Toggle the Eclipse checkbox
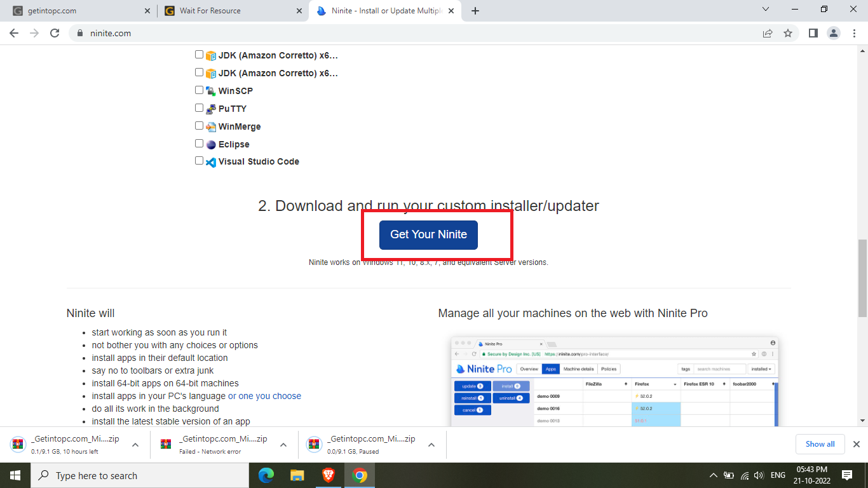This screenshot has height=488, width=868. [x=200, y=144]
